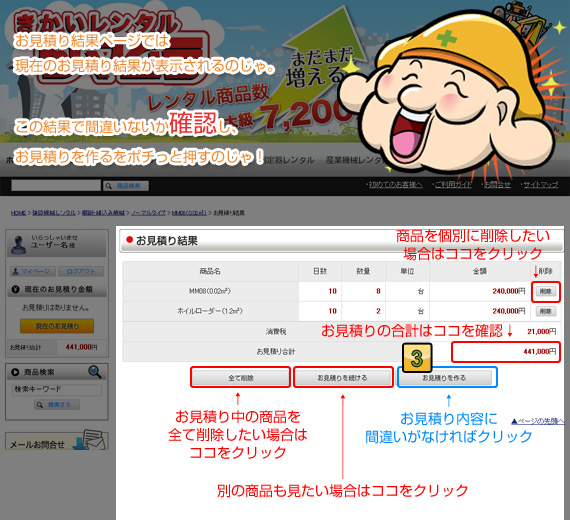Click お見積りを続ける button
The image size is (570, 520).
[343, 378]
